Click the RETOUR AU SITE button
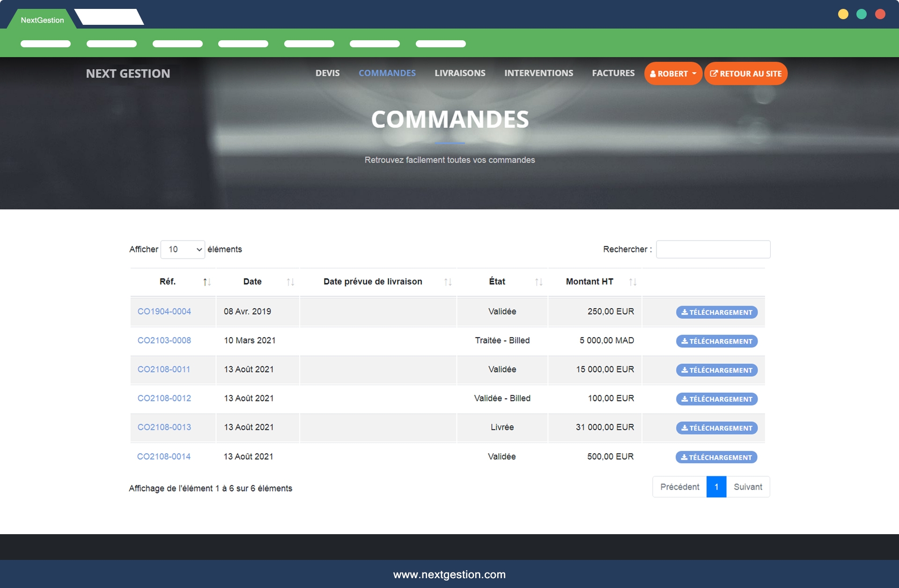Screen dimensions: 899x588 745,73
